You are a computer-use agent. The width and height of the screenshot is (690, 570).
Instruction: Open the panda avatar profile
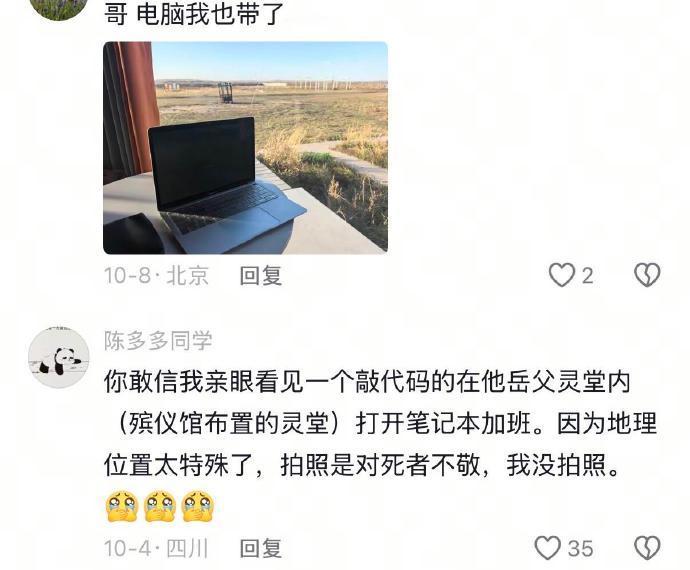click(x=59, y=358)
